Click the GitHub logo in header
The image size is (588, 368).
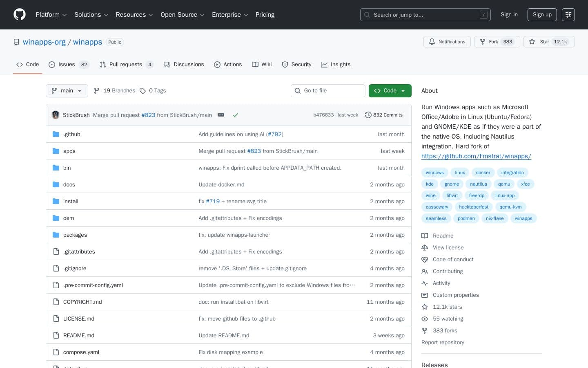pyautogui.click(x=20, y=15)
